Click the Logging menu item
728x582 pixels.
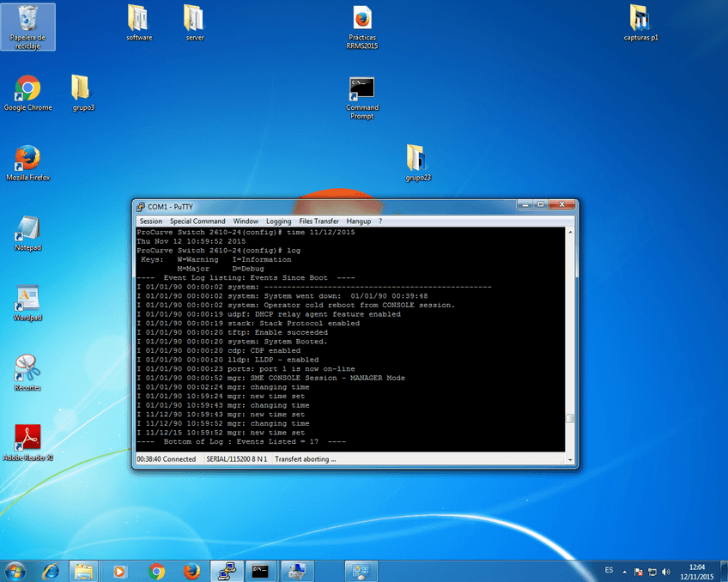tap(278, 221)
